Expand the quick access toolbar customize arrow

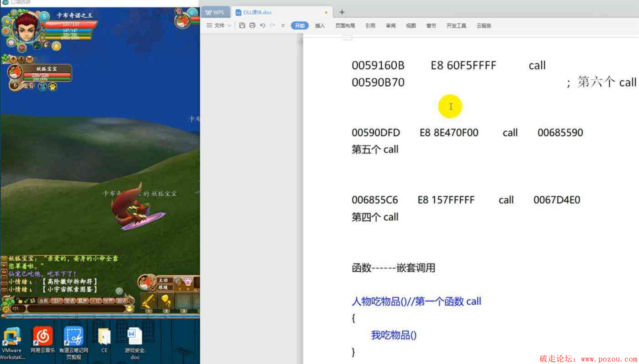coord(283,26)
